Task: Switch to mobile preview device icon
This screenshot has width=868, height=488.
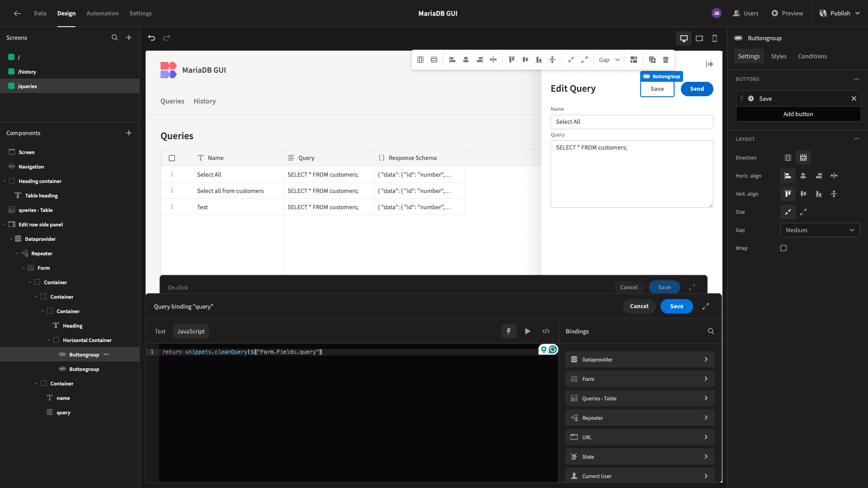Action: coord(715,38)
